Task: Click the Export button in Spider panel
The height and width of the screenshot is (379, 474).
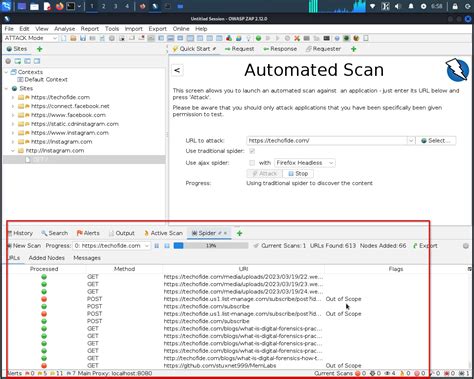Action: (x=425, y=246)
